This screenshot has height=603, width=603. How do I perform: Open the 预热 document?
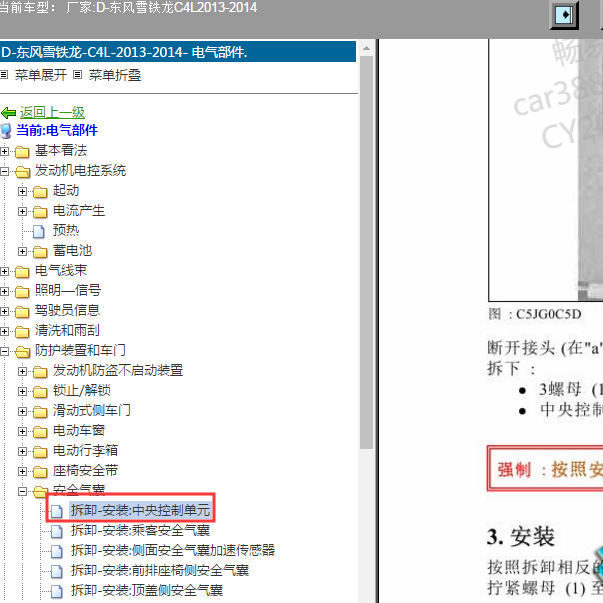[66, 230]
